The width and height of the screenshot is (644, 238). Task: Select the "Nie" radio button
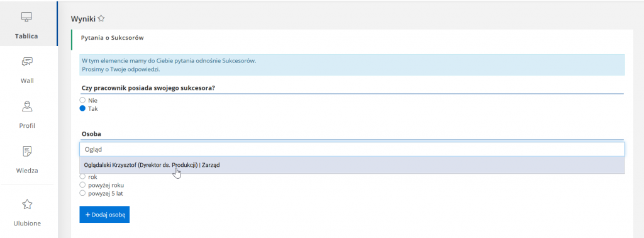tap(82, 100)
